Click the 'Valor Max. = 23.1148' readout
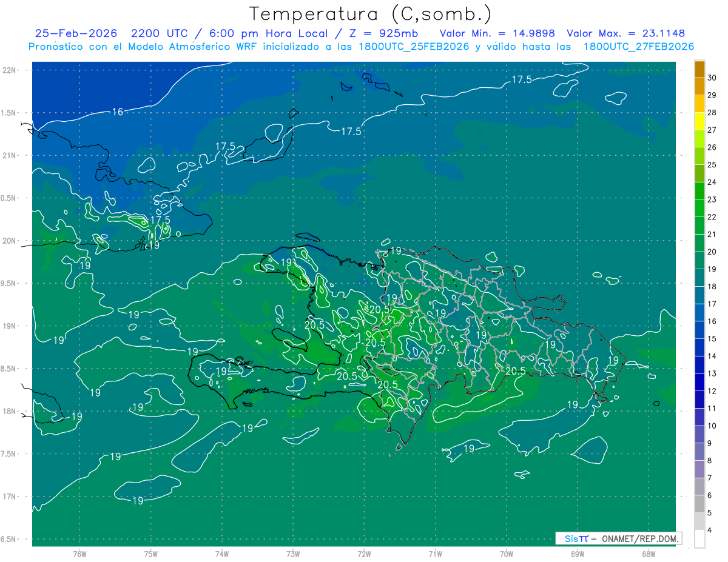The image size is (728, 562). tap(625, 34)
